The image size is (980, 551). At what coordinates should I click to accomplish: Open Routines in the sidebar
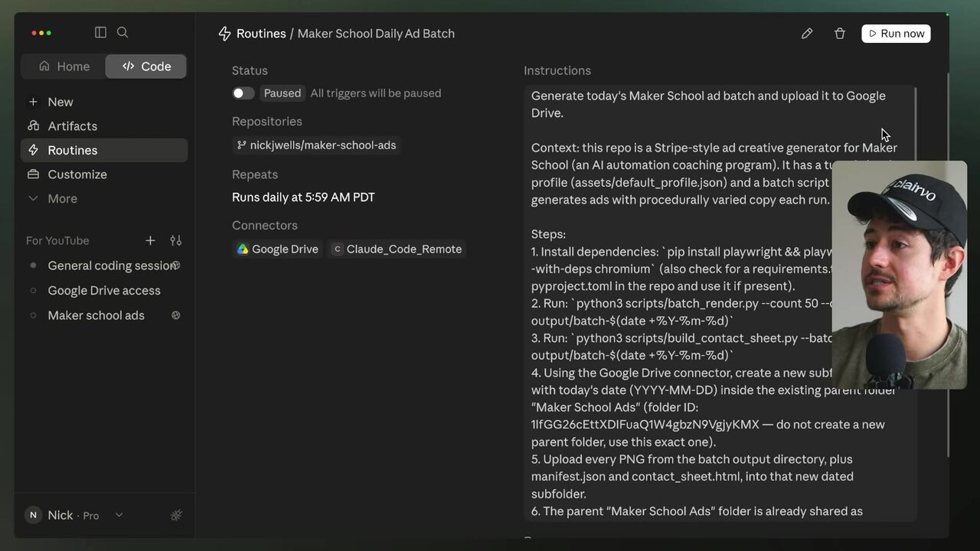104,150
